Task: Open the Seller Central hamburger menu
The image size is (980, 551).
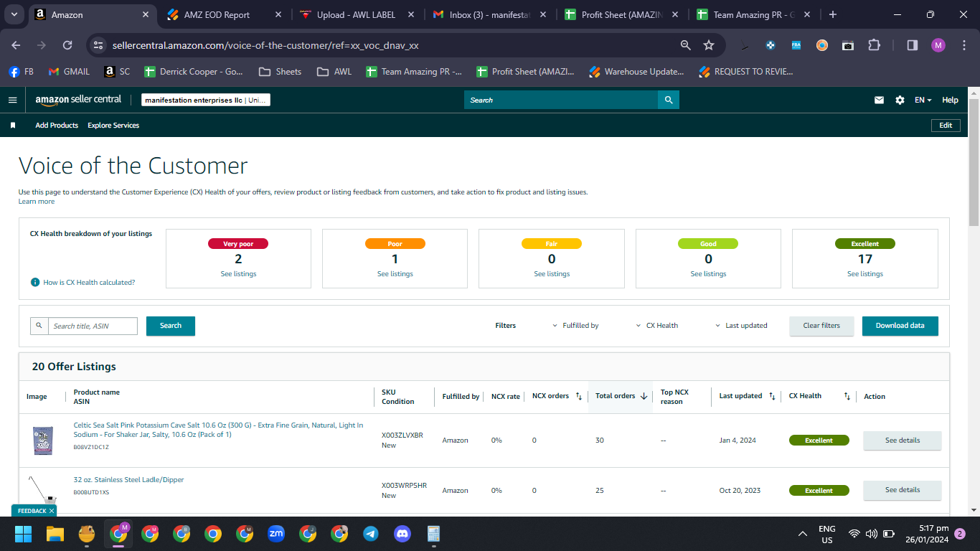Action: coord(12,100)
